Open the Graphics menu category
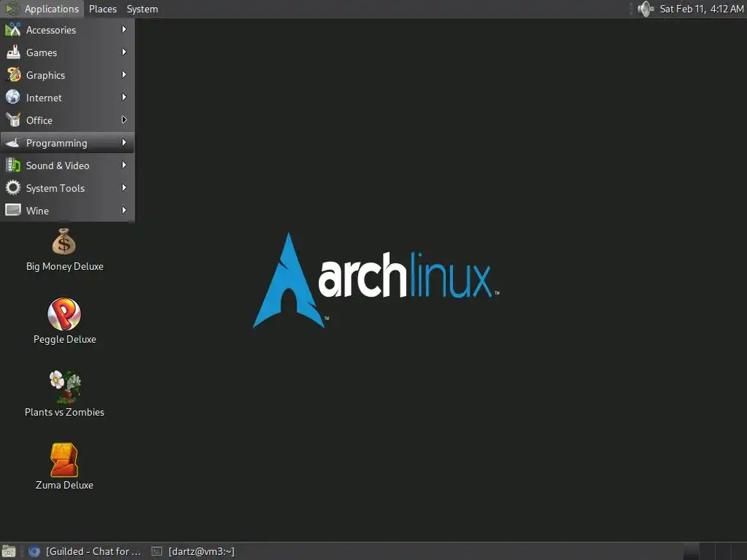 [x=67, y=75]
